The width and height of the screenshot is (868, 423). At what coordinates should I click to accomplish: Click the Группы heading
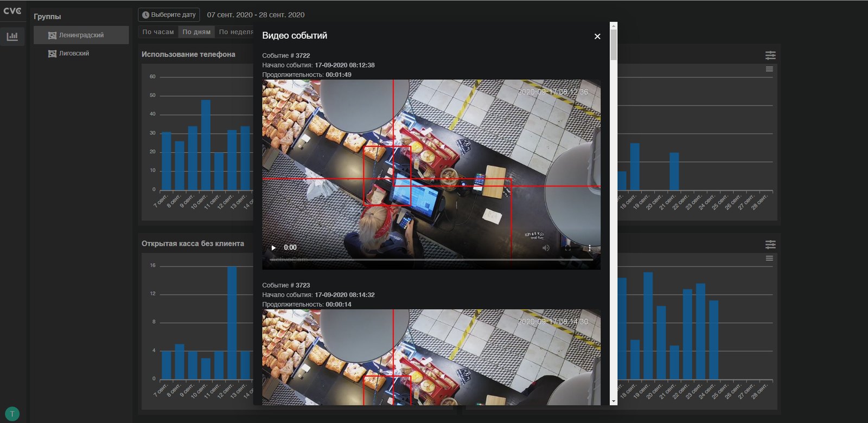pyautogui.click(x=47, y=16)
